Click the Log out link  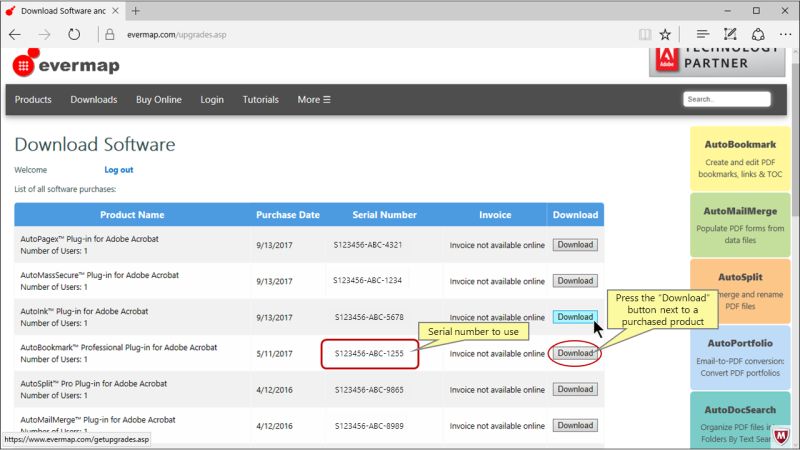119,170
